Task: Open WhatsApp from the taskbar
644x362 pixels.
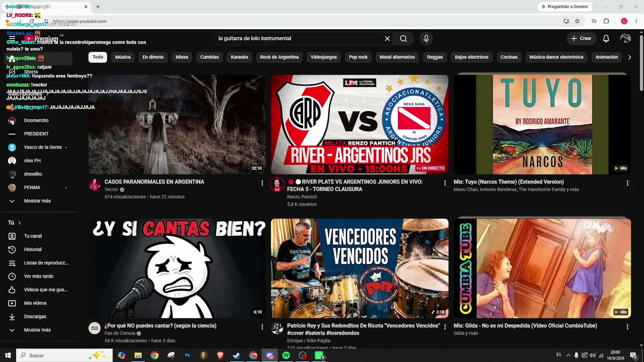Action: click(x=319, y=355)
